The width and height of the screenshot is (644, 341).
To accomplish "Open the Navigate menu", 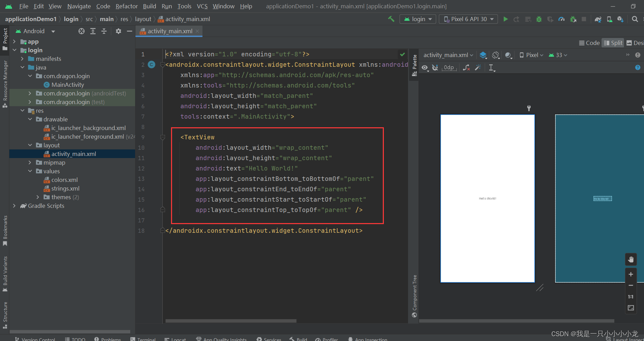I will (x=79, y=6).
